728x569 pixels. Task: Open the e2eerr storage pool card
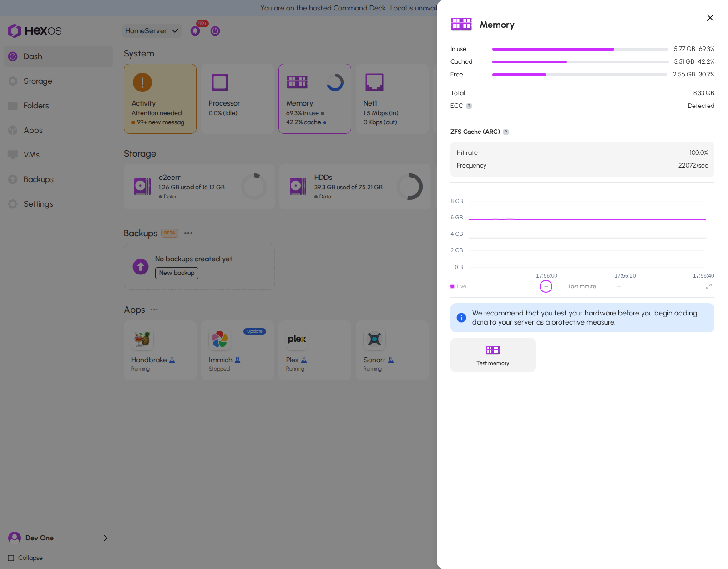pyautogui.click(x=199, y=187)
